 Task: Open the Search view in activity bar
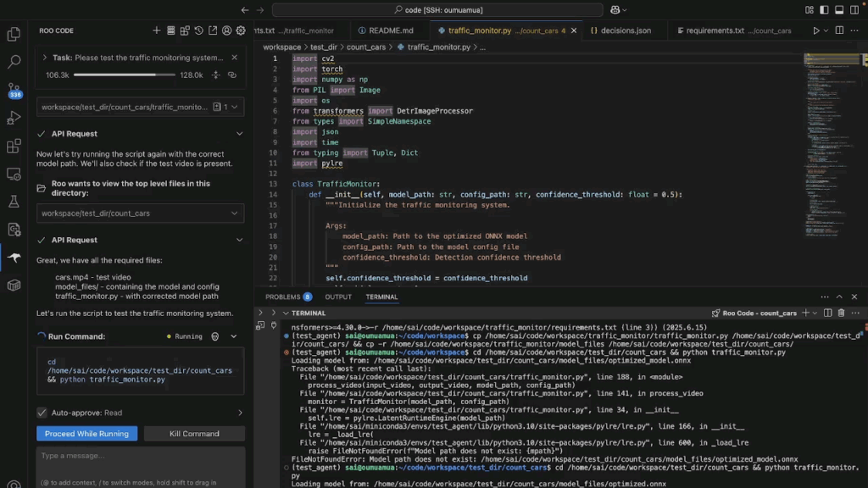pyautogui.click(x=14, y=61)
